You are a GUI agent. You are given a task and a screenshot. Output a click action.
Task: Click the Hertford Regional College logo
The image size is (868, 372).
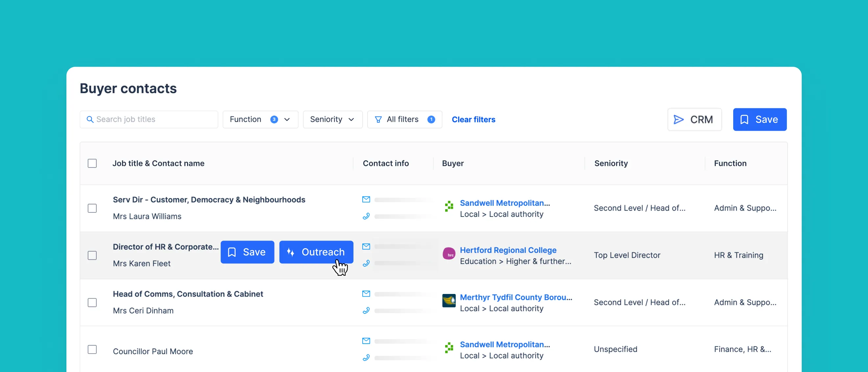point(449,253)
